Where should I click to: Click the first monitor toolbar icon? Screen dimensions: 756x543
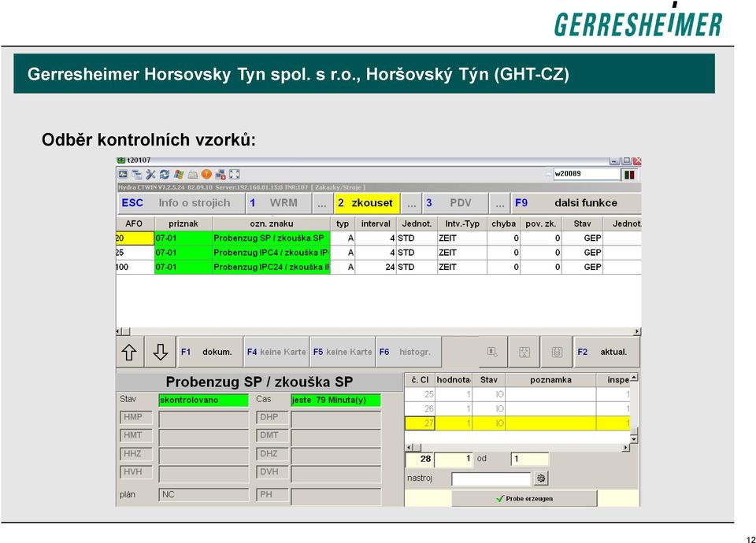coord(123,175)
